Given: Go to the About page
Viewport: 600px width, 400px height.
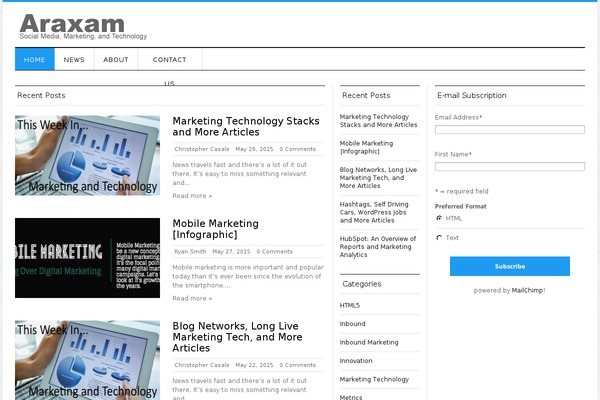Looking at the screenshot, I should coord(116,59).
